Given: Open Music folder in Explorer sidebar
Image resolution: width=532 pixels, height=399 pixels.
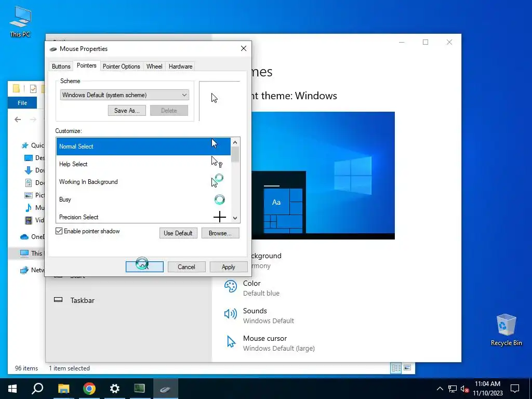Looking at the screenshot, I should pos(35,208).
